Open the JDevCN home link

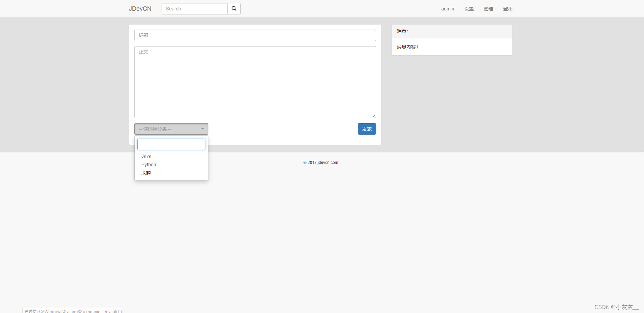point(140,9)
